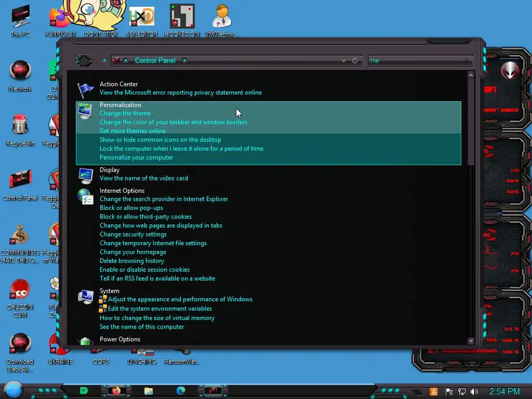Open Personalize your computer link

tap(137, 157)
